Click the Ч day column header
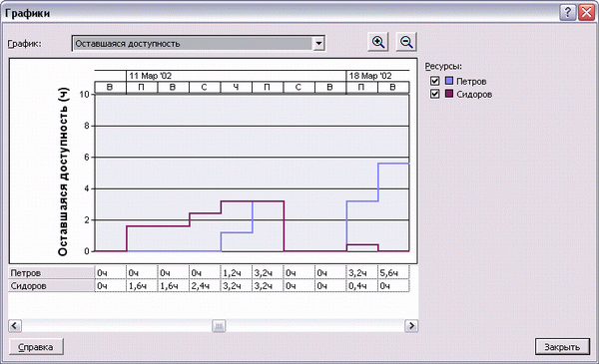Screen dimensions: 599x364 pos(236,88)
